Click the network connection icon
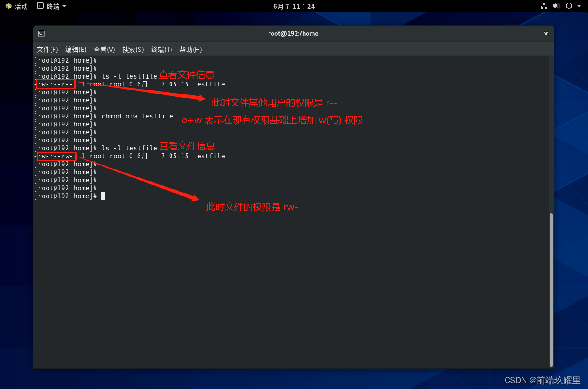 pyautogui.click(x=544, y=6)
